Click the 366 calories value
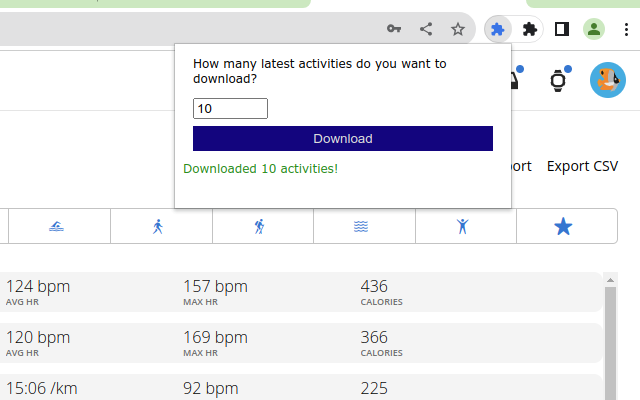The width and height of the screenshot is (640, 400). (374, 338)
